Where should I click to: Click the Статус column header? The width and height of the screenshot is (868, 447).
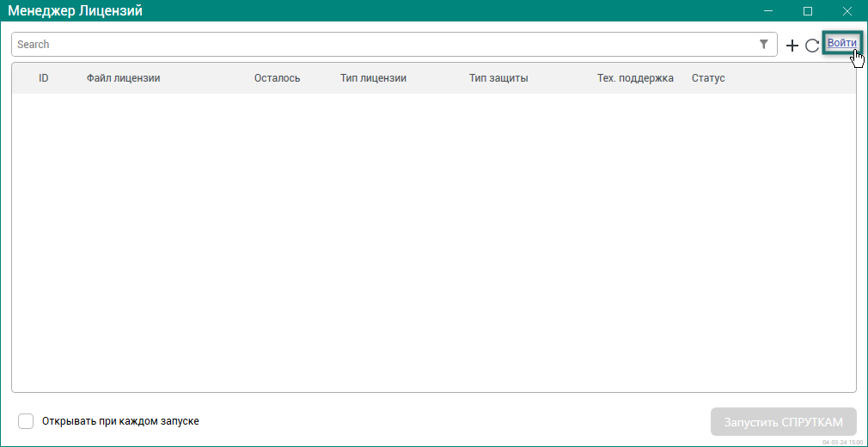click(708, 78)
